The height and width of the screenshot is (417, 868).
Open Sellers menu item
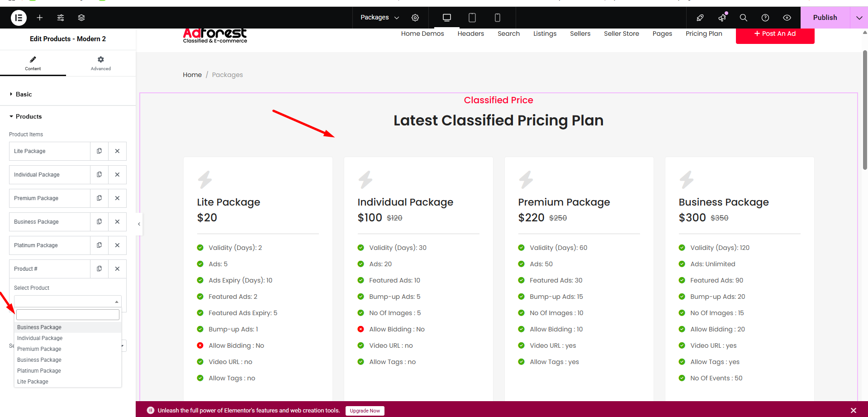pyautogui.click(x=580, y=34)
